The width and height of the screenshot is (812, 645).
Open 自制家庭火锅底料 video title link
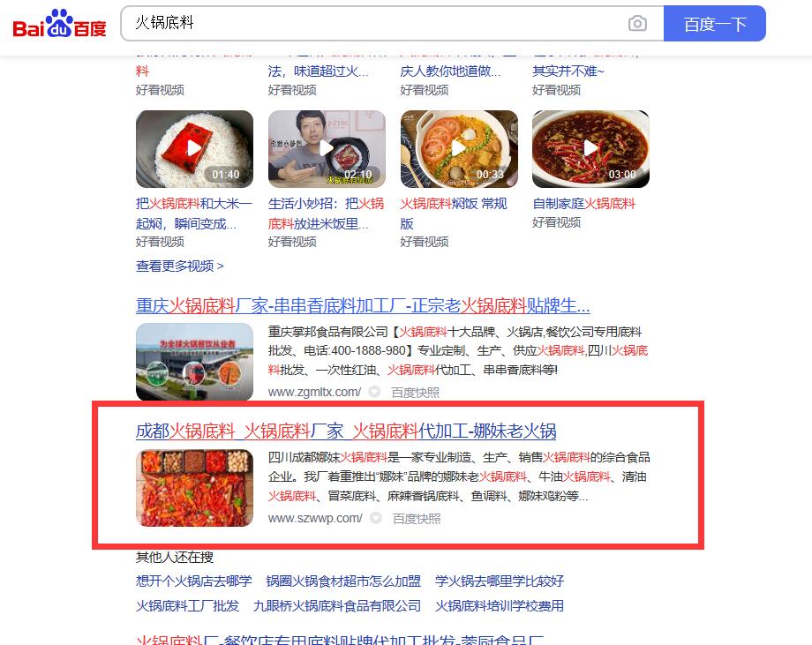click(x=583, y=204)
